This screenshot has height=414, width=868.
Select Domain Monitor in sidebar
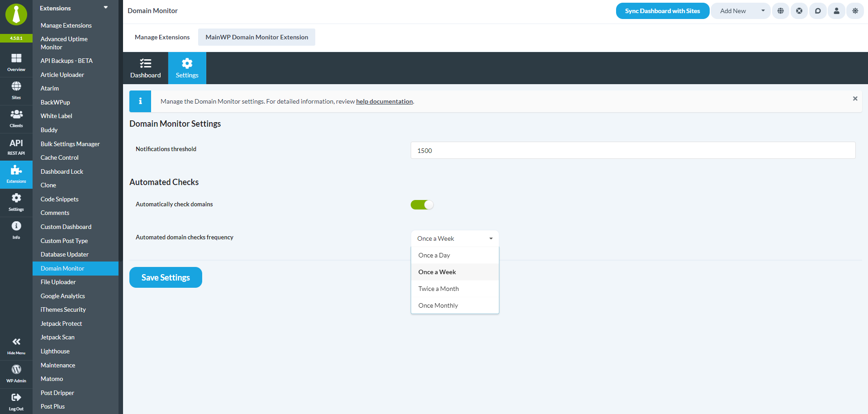76,268
